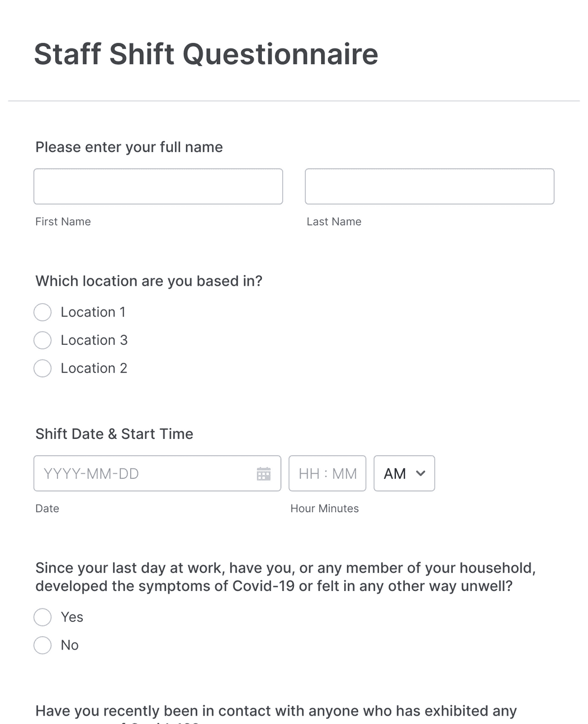This screenshot has height=724, width=588.
Task: Select the Location 2 radio button
Action: click(x=42, y=368)
